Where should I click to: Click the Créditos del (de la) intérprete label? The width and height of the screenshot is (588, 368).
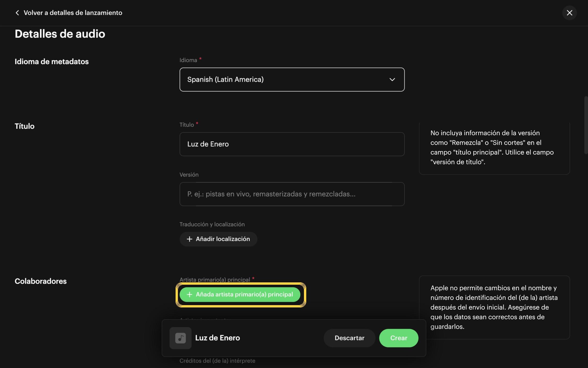[217, 361]
